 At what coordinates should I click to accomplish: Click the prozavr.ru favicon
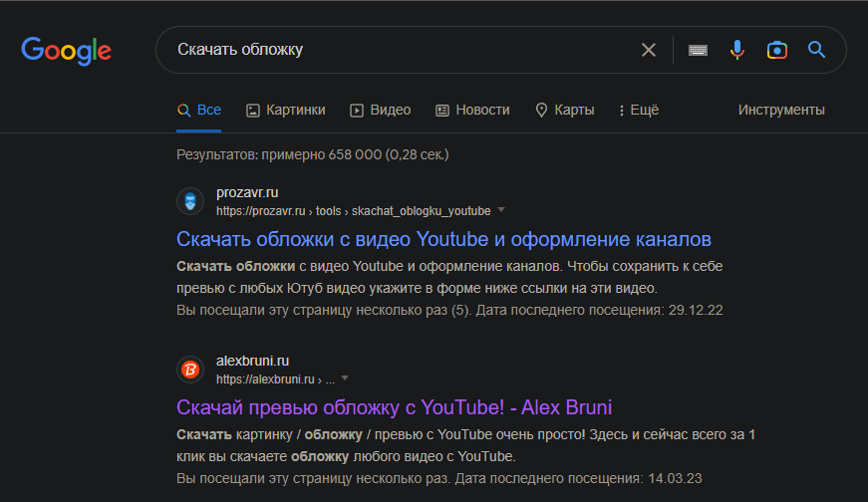[190, 201]
